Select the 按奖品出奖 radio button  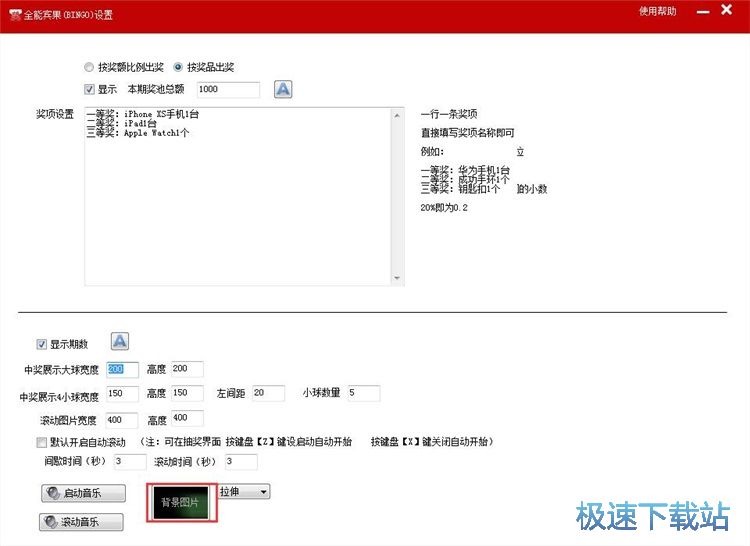177,67
